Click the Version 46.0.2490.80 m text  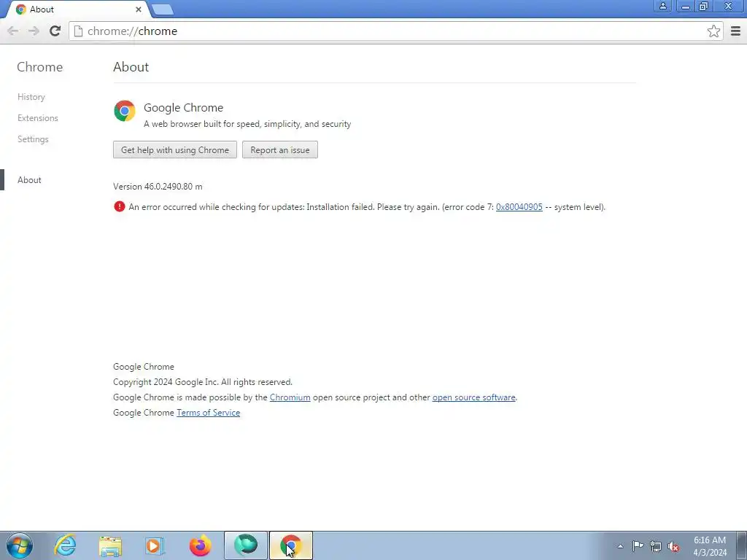click(158, 187)
